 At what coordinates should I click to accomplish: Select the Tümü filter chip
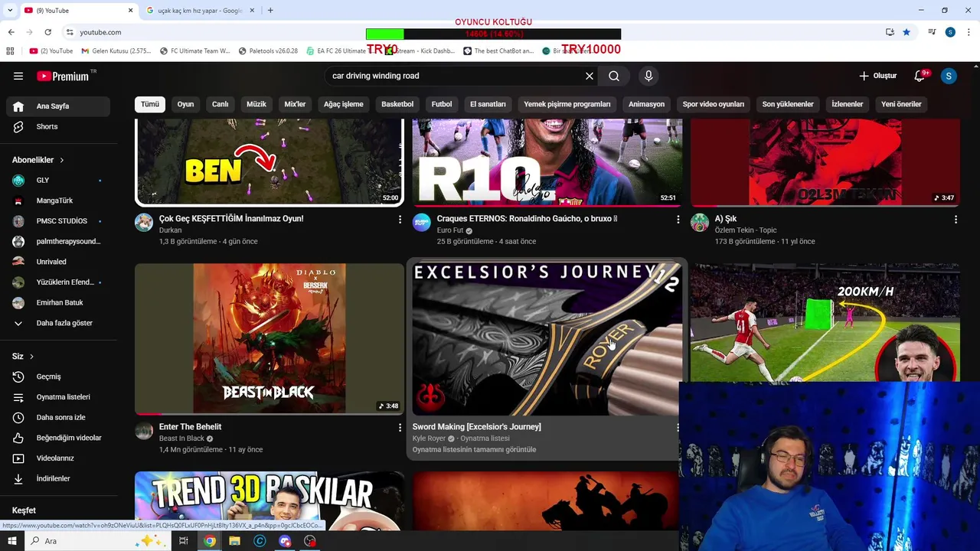click(x=150, y=104)
